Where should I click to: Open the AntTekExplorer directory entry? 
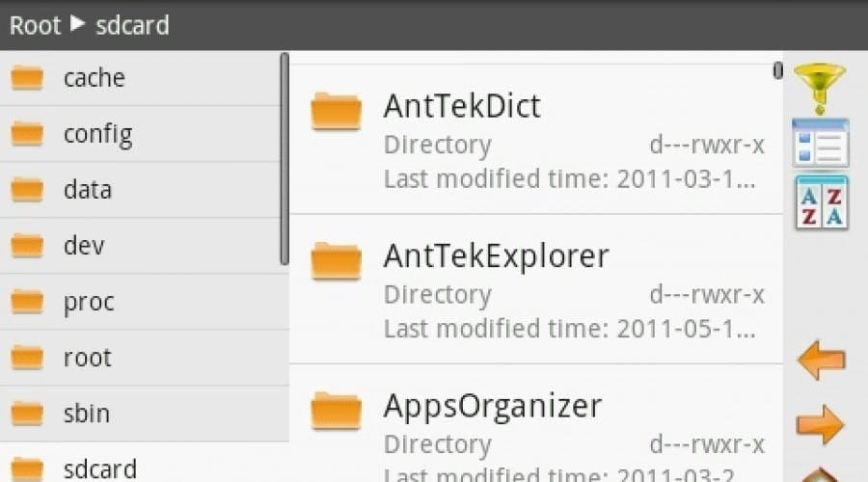(536, 289)
